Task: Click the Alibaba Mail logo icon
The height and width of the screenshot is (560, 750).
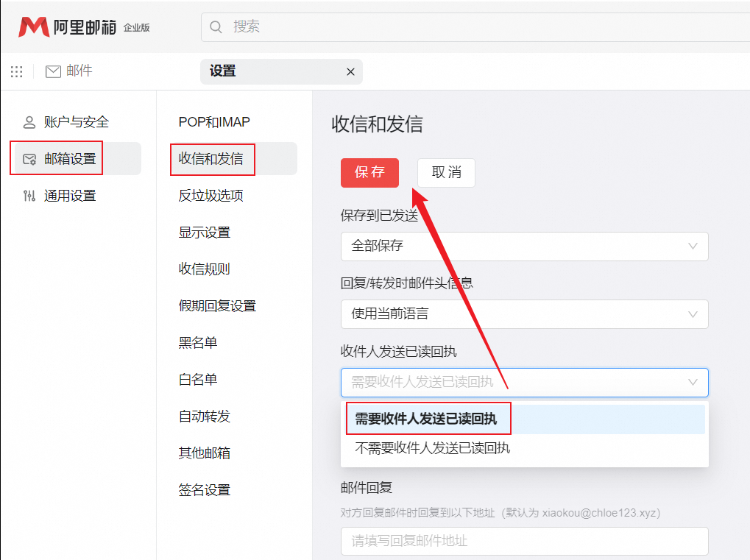Action: pyautogui.click(x=34, y=27)
